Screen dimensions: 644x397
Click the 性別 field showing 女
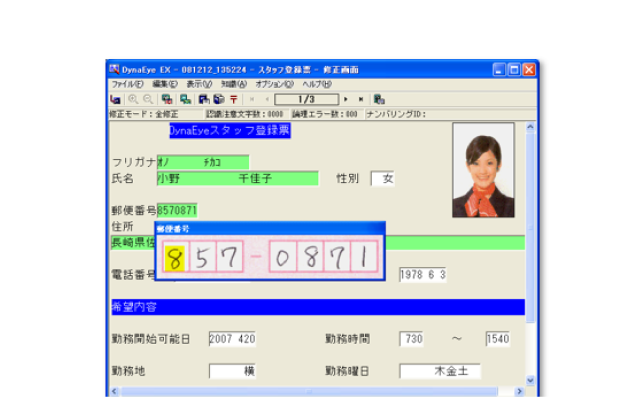click(382, 179)
